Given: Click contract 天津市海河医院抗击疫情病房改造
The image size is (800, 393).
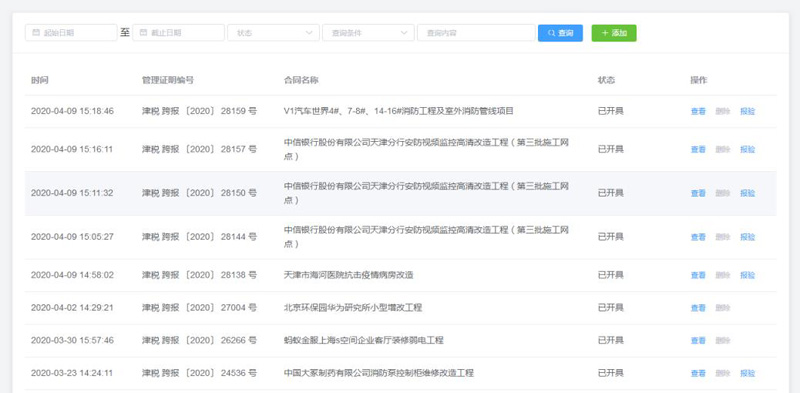Looking at the screenshot, I should (x=348, y=275).
